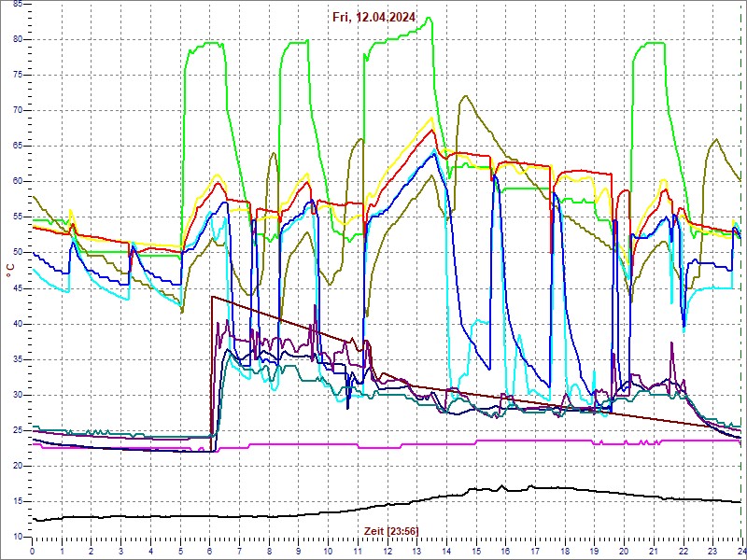Select the 40 value on temperature axis
The height and width of the screenshot is (560, 747).
click(x=18, y=324)
